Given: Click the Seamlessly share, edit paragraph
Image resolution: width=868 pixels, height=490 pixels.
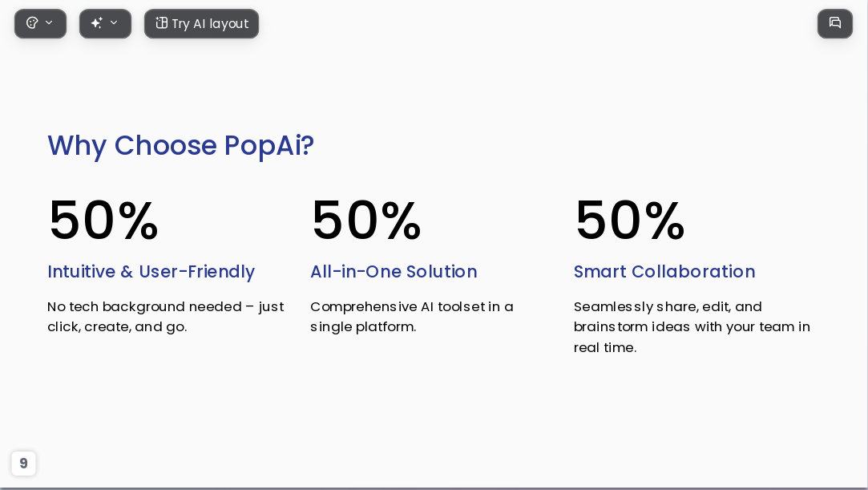Looking at the screenshot, I should [692, 327].
